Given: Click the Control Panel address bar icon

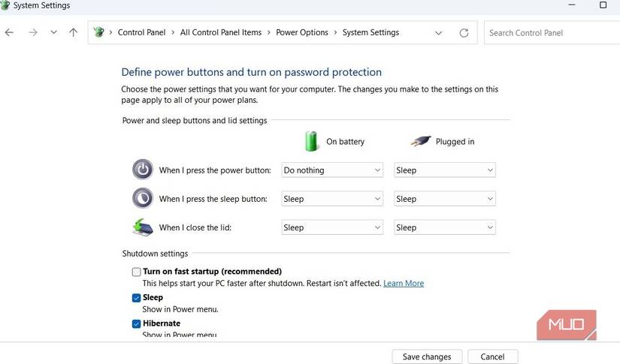Looking at the screenshot, I should pyautogui.click(x=98, y=33).
